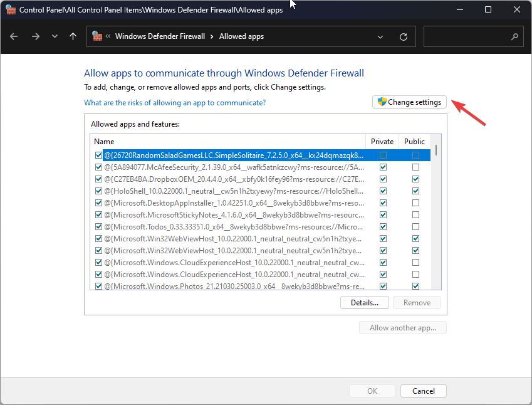Maximize the Allowed apps window

[488, 9]
